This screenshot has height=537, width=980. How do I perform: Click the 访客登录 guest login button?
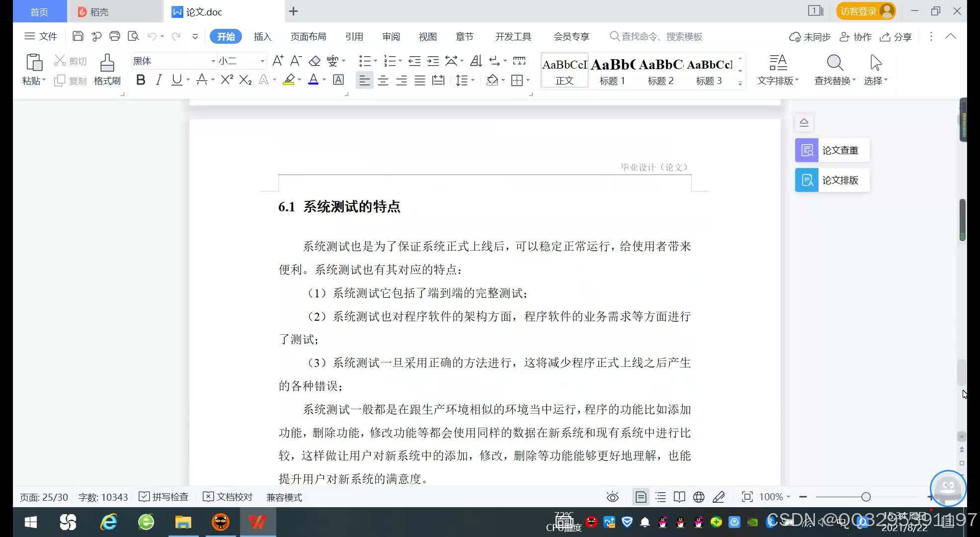[866, 11]
